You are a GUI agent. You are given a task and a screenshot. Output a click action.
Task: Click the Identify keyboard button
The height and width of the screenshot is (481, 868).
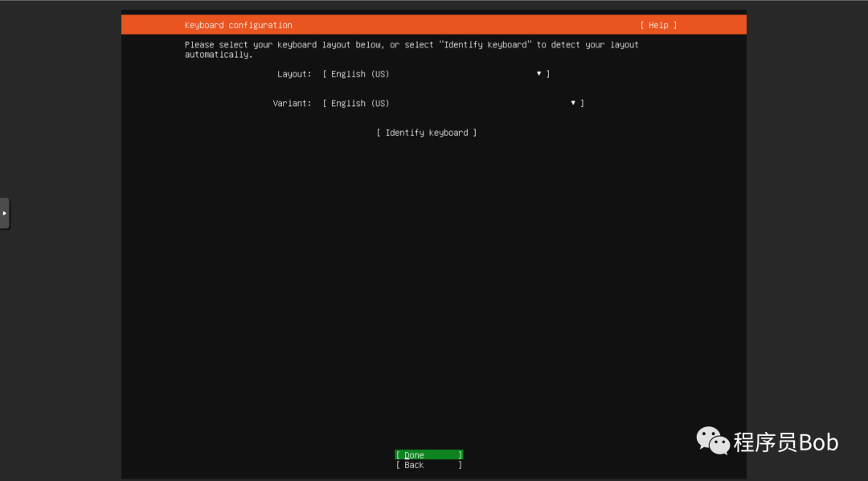426,133
